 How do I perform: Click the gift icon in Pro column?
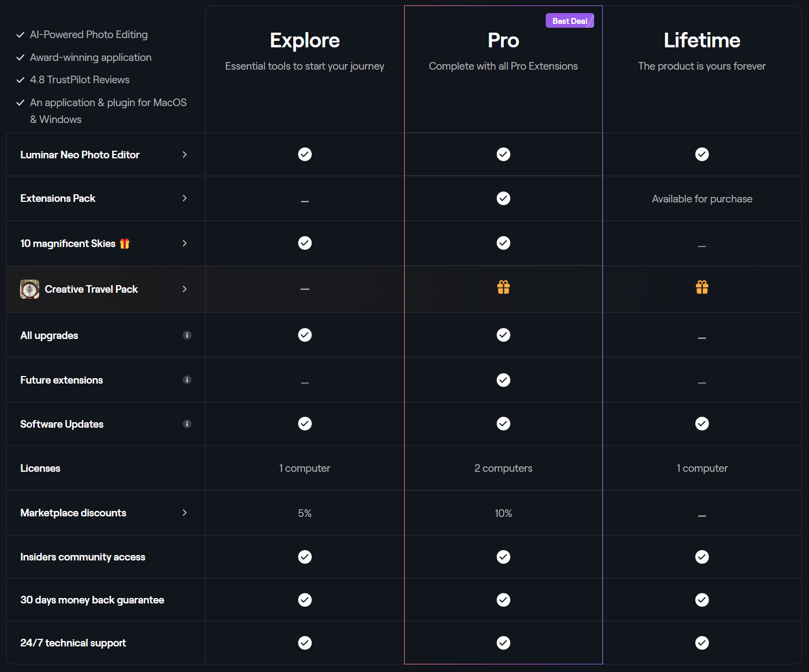(503, 287)
